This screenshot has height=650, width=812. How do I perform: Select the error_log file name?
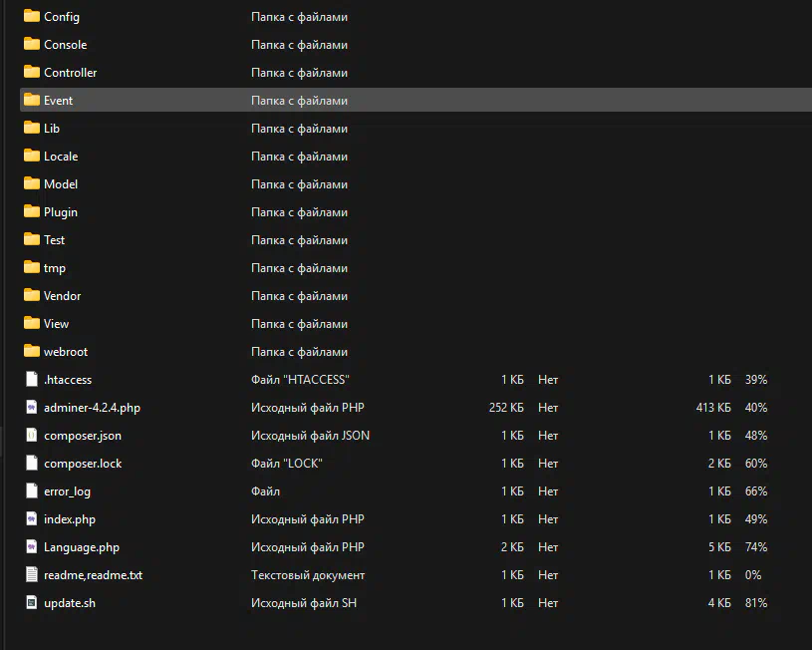tap(67, 491)
